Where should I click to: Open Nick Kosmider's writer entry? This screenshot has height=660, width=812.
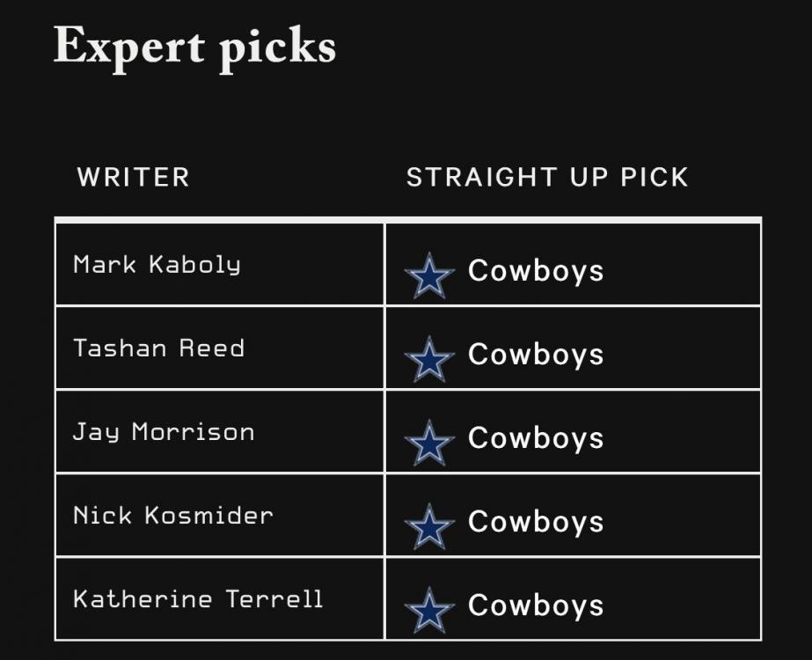point(172,515)
